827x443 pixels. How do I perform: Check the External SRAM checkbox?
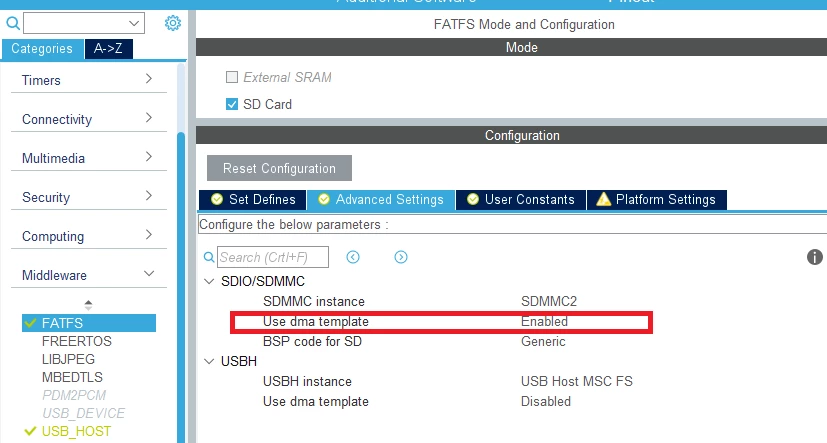coord(232,77)
